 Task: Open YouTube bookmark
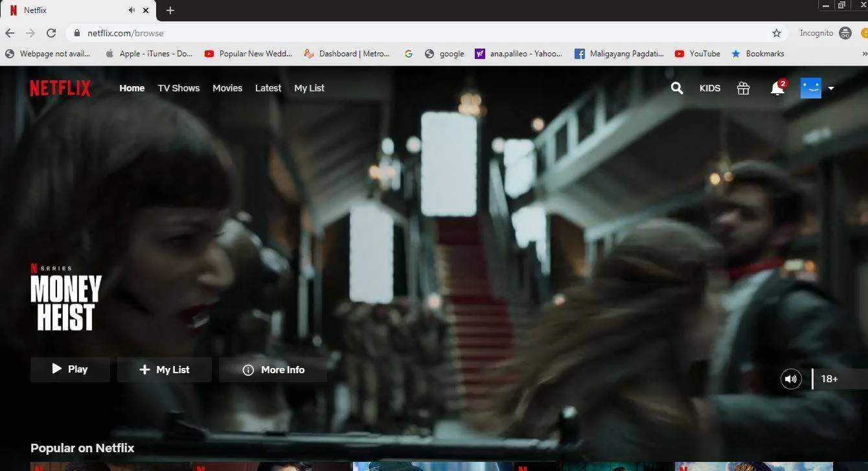(698, 54)
